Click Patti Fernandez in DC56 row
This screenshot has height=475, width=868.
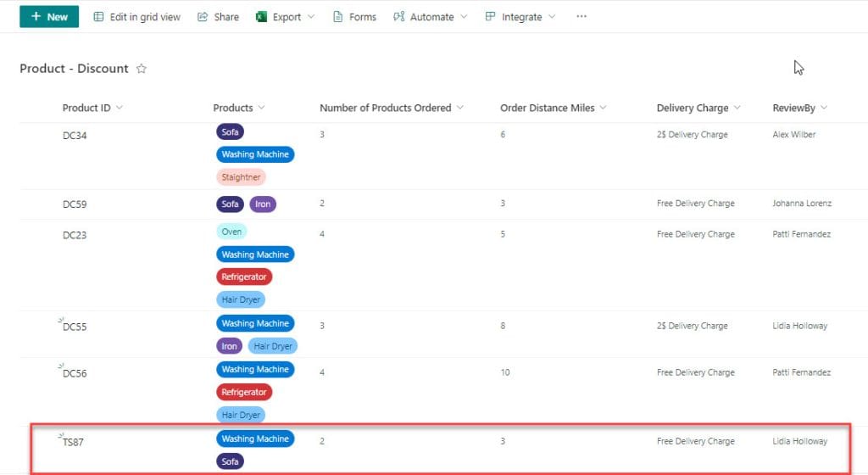(x=802, y=372)
